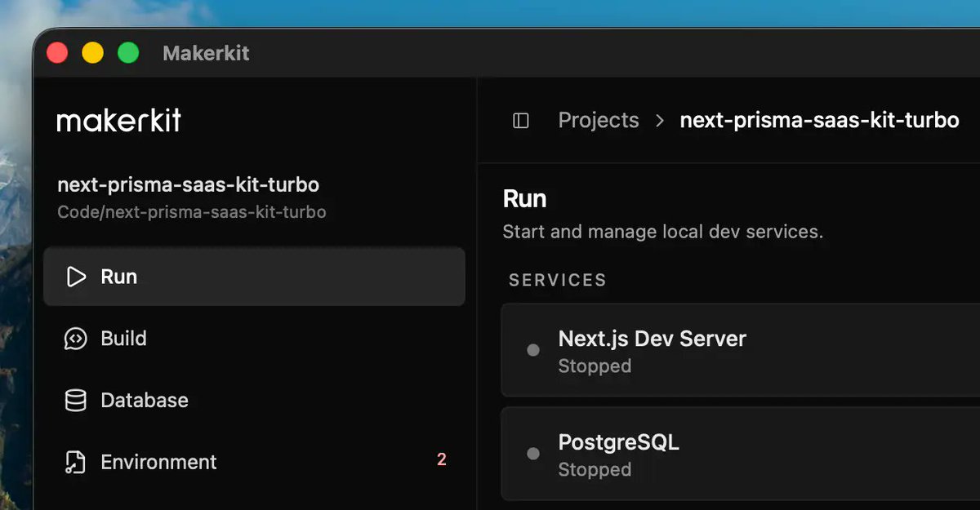Click next-prisma-saas-kit-turbo breadcrumb
The width and height of the screenshot is (980, 510).
point(819,121)
